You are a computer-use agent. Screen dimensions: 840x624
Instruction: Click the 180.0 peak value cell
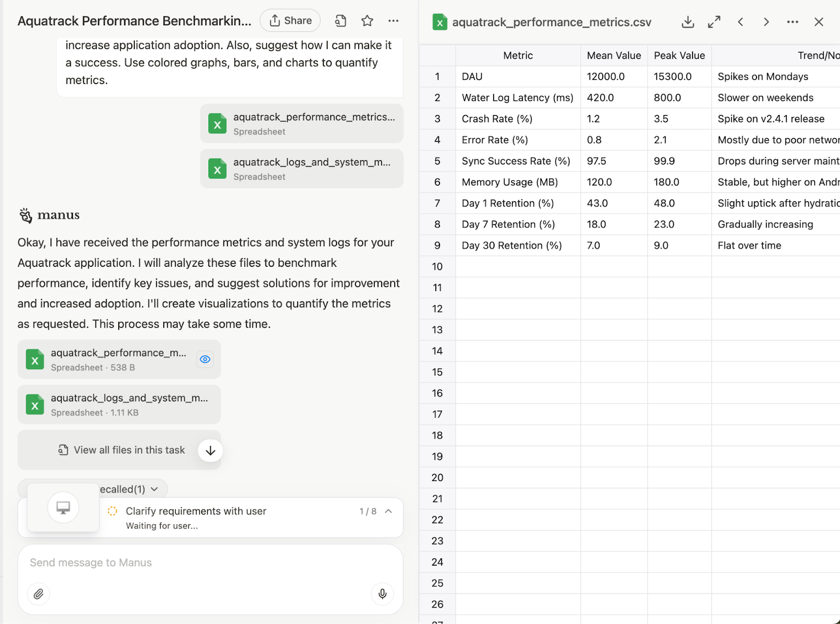pyautogui.click(x=679, y=182)
